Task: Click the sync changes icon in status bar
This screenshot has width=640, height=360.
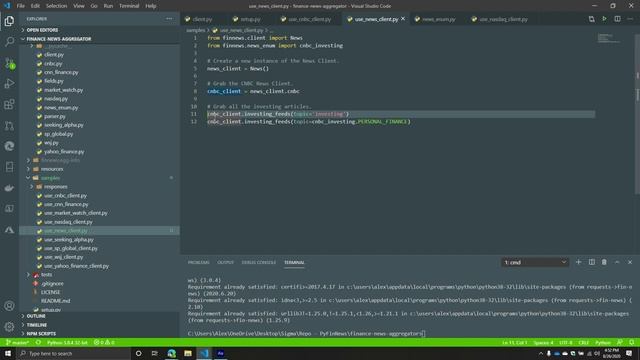Action: 38,342
